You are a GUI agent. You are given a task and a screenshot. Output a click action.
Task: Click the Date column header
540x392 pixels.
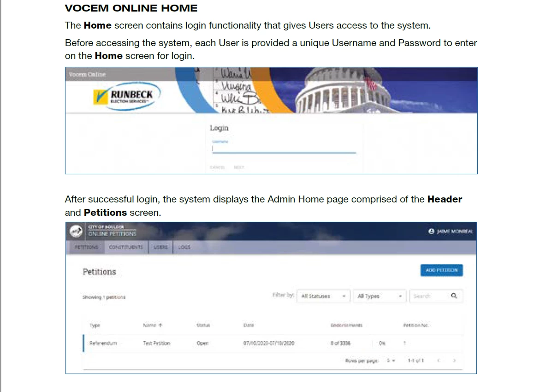point(249,325)
